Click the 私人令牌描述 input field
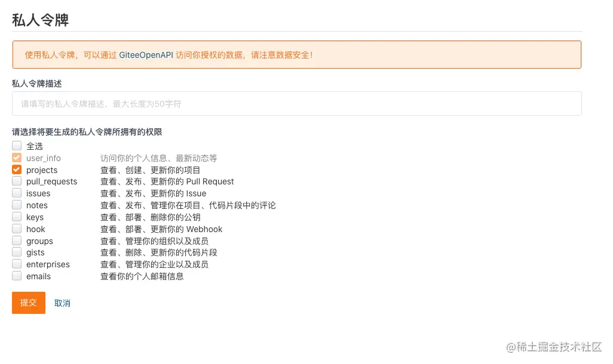 pos(239,103)
